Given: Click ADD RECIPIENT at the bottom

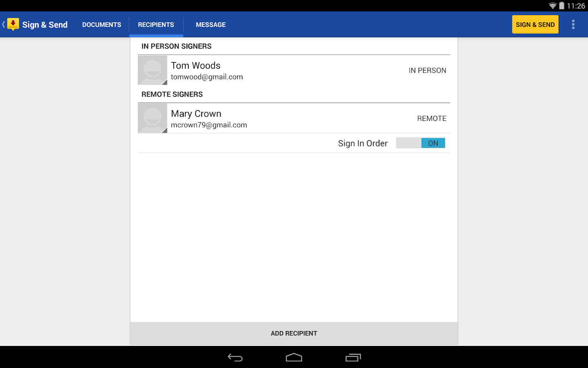Looking at the screenshot, I should (294, 333).
